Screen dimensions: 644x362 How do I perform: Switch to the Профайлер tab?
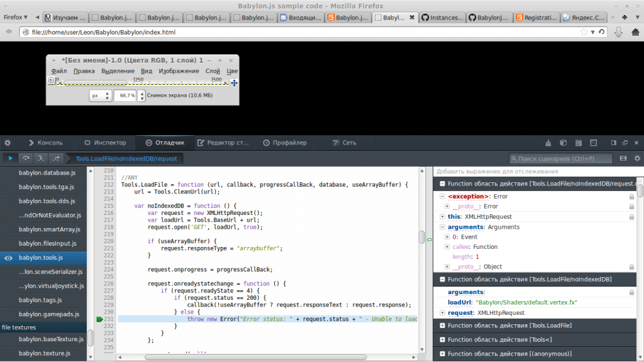pyautogui.click(x=285, y=143)
